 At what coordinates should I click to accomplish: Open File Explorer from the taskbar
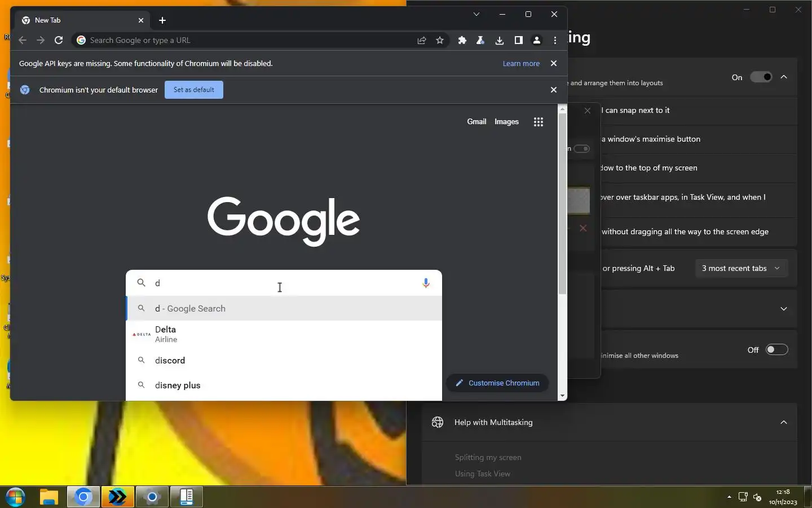coord(49,497)
